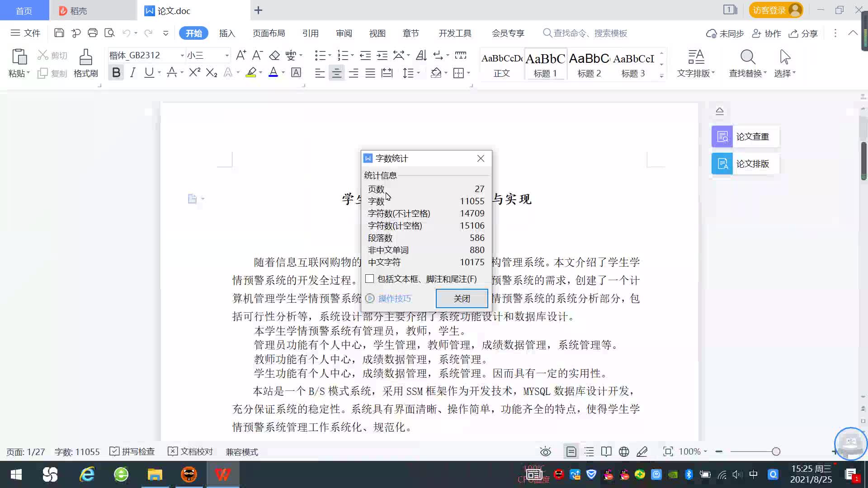Click the zoom slider handle
Image resolution: width=868 pixels, height=488 pixels.
pyautogui.click(x=776, y=451)
